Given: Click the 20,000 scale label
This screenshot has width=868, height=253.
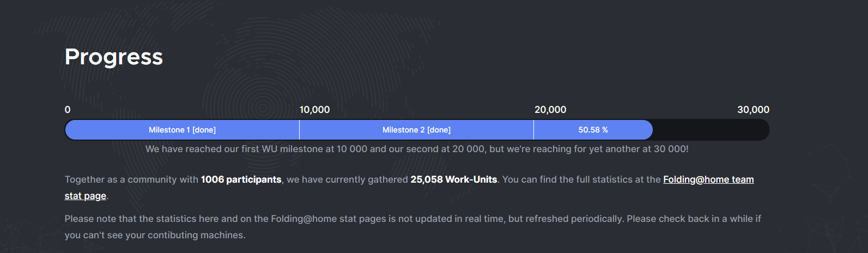Looking at the screenshot, I should [550, 110].
